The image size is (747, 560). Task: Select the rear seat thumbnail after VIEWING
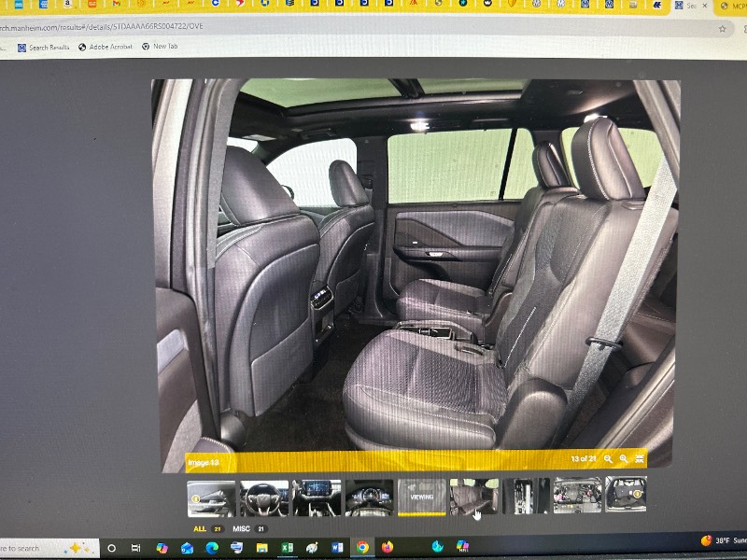point(474,497)
